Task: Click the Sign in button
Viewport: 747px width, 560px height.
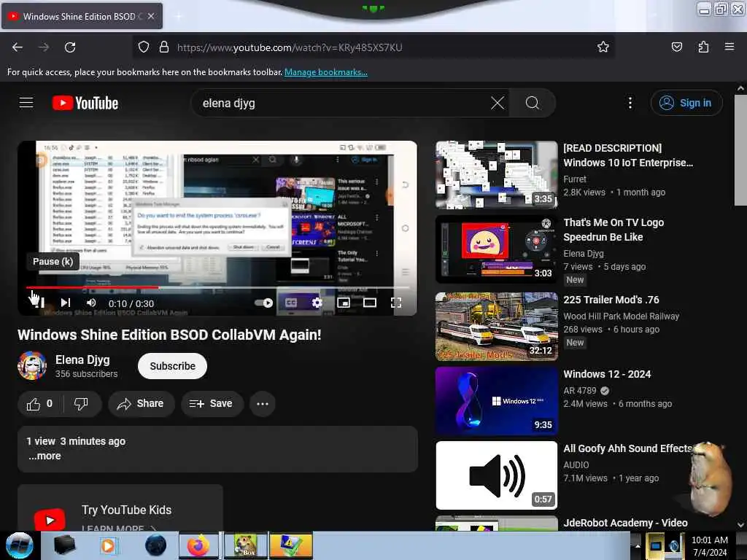Action: pos(686,103)
